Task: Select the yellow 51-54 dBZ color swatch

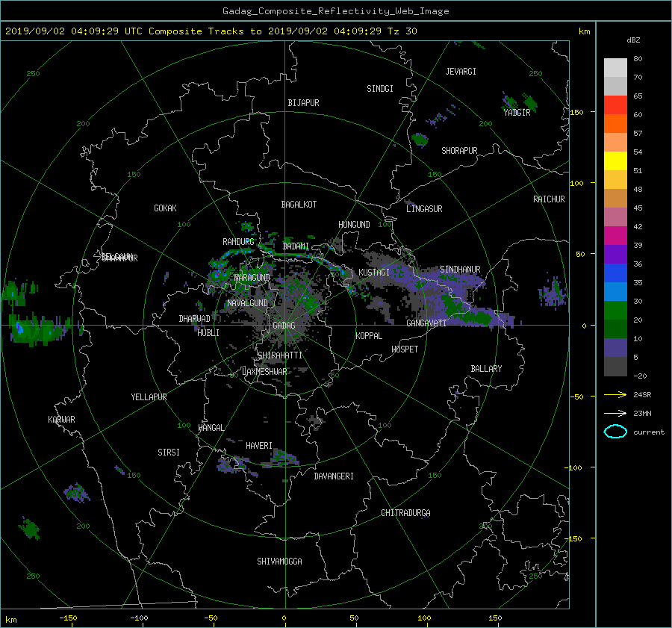Action: 615,161
